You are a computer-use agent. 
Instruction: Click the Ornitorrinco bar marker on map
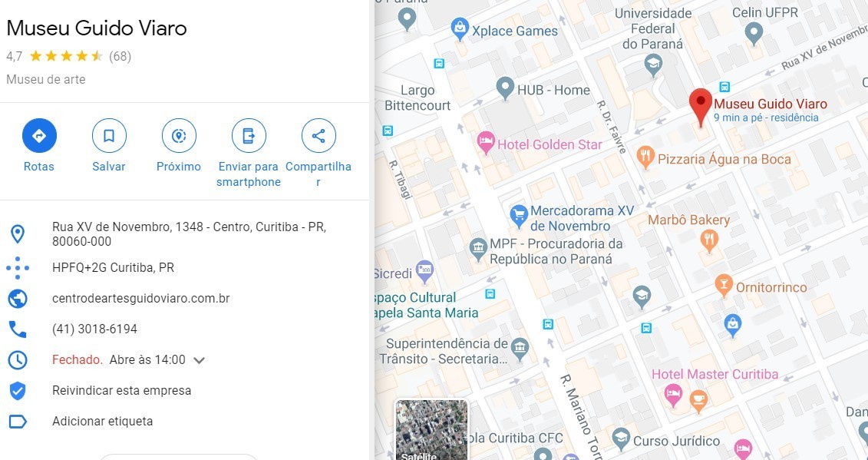pos(724,285)
